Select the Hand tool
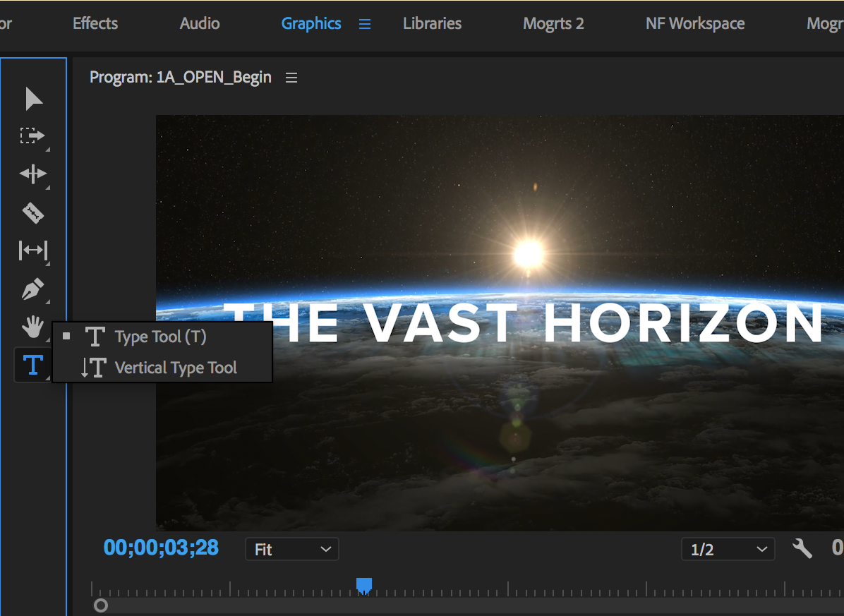Screen dimensions: 844x616 tap(33, 327)
